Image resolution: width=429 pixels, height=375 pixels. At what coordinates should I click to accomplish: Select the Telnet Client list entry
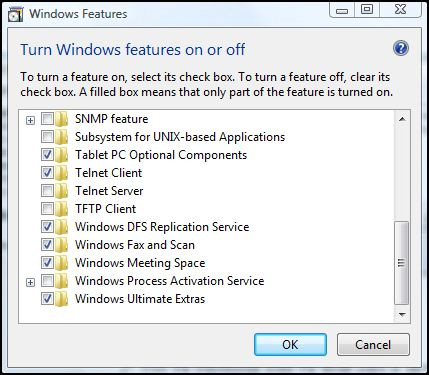click(108, 173)
